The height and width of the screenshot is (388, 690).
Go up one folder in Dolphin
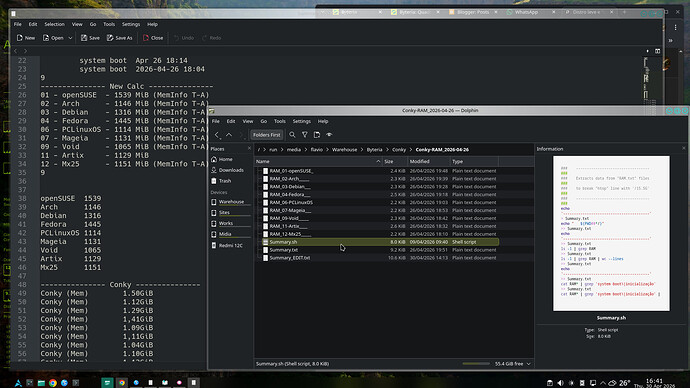point(229,135)
